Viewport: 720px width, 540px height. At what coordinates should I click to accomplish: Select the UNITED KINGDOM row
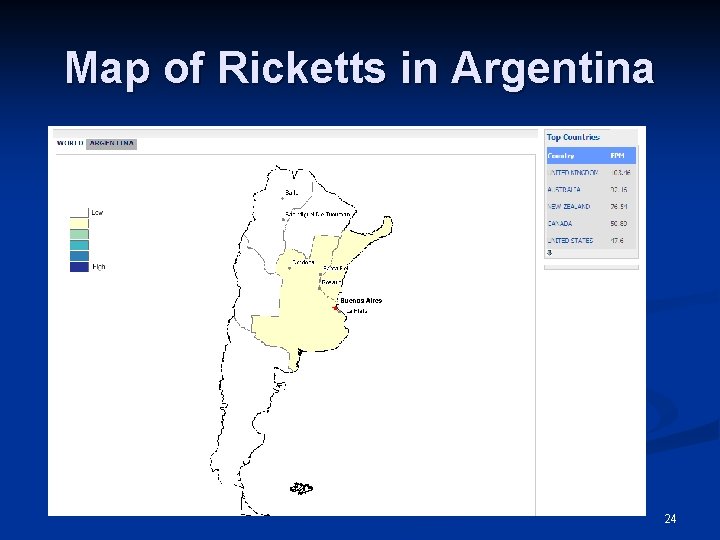click(x=591, y=173)
